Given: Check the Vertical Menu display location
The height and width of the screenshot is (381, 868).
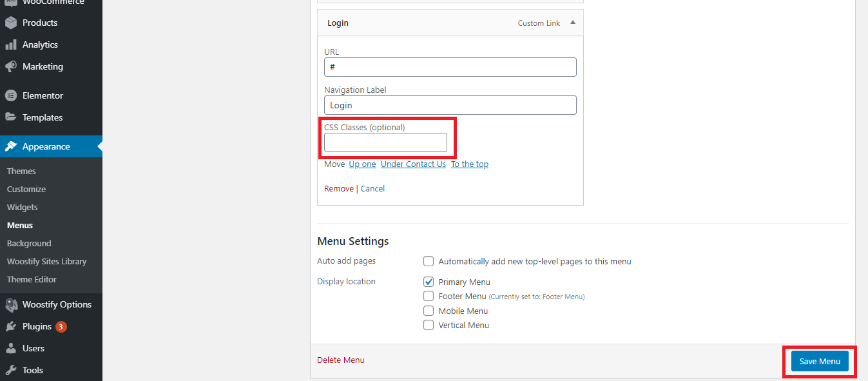Looking at the screenshot, I should click(429, 325).
